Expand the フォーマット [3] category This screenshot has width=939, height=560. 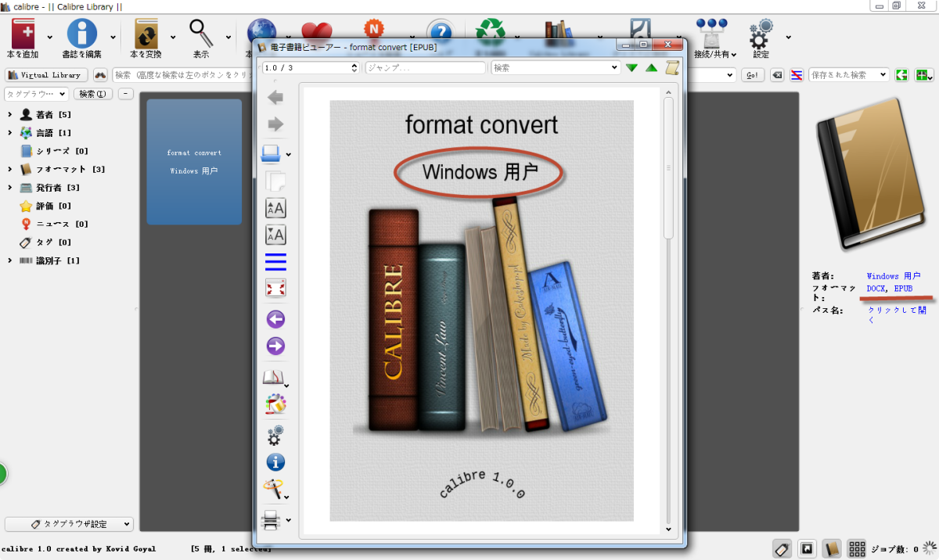pos(9,169)
